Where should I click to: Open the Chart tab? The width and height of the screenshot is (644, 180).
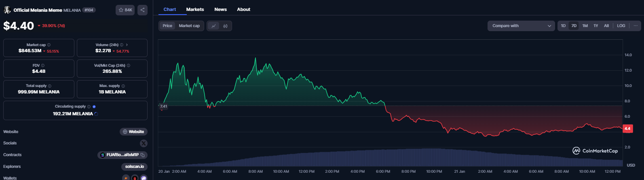[170, 9]
